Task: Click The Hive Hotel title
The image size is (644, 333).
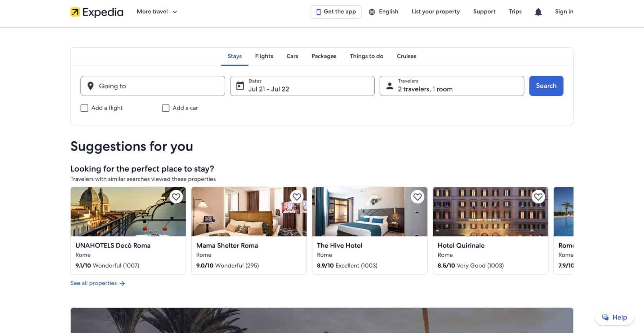Action: pyautogui.click(x=340, y=245)
